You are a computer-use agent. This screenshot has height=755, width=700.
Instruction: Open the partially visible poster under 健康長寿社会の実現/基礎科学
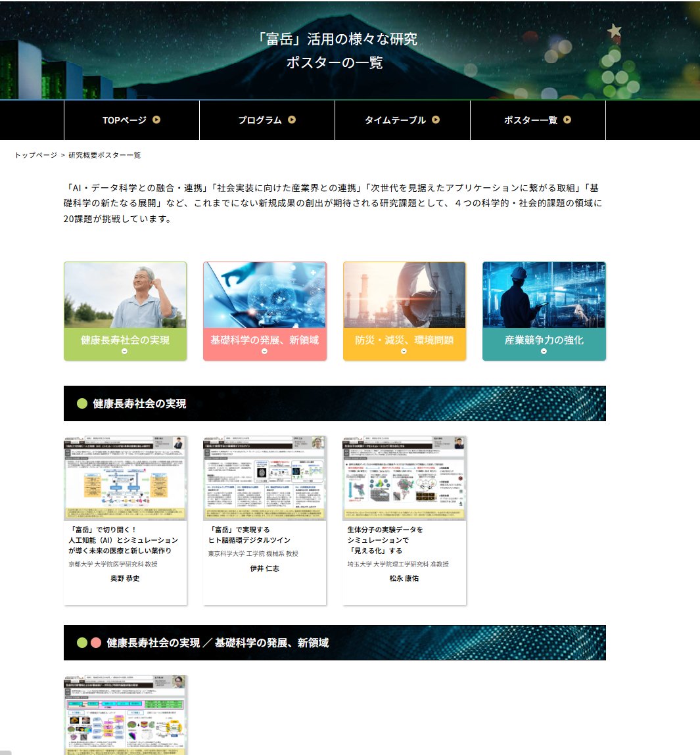click(x=126, y=715)
